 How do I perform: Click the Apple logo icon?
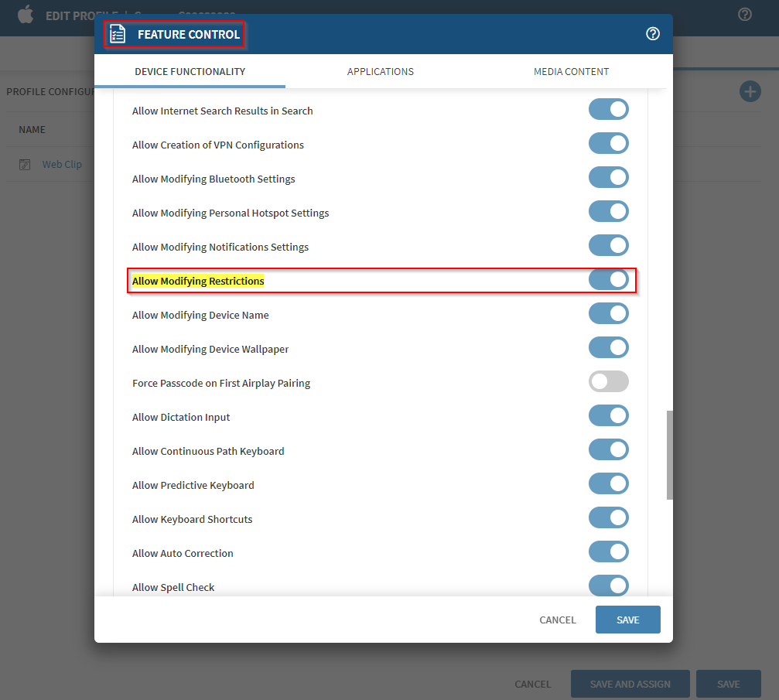click(26, 15)
